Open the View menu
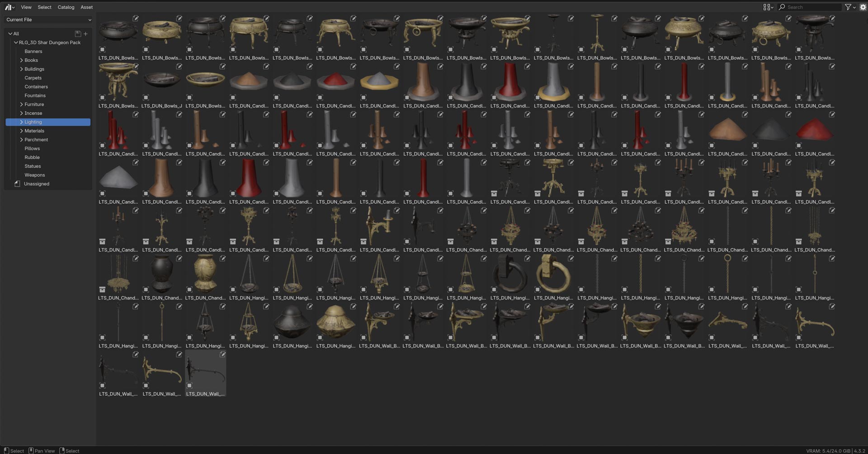 tap(26, 7)
